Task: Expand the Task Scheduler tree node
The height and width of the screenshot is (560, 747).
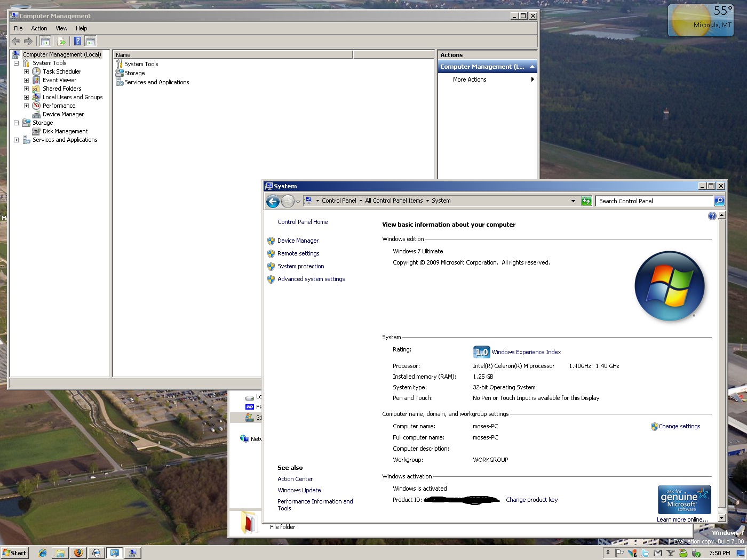Action: pos(26,71)
